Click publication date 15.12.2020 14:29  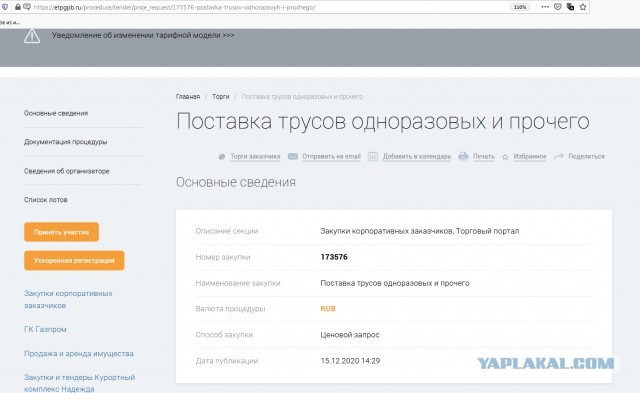350,361
